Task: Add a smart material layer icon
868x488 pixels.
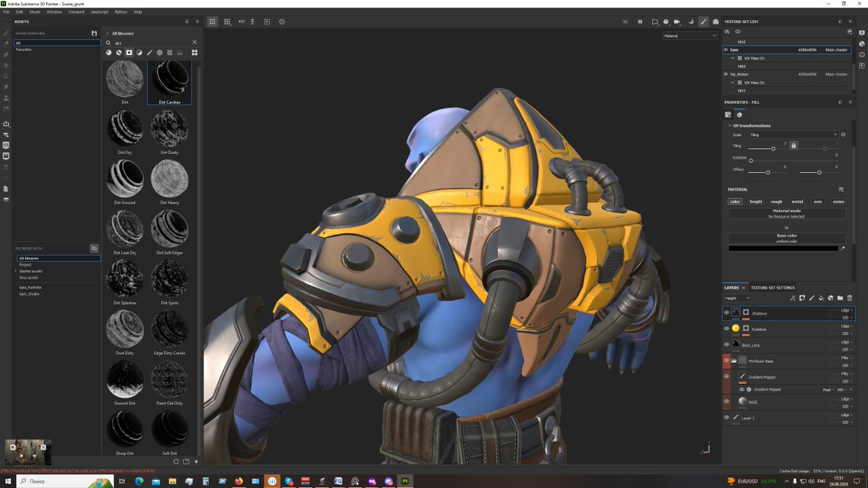Action: [830, 298]
